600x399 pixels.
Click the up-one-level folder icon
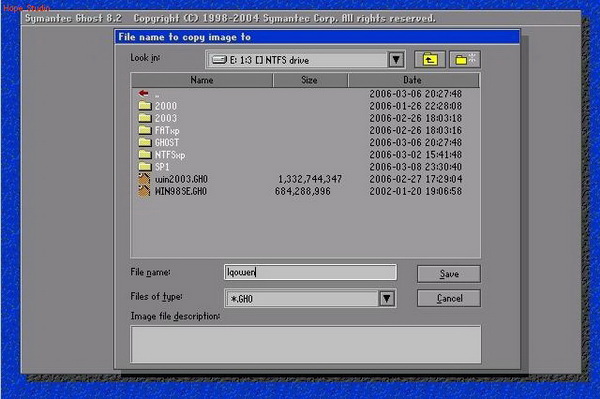pos(430,60)
